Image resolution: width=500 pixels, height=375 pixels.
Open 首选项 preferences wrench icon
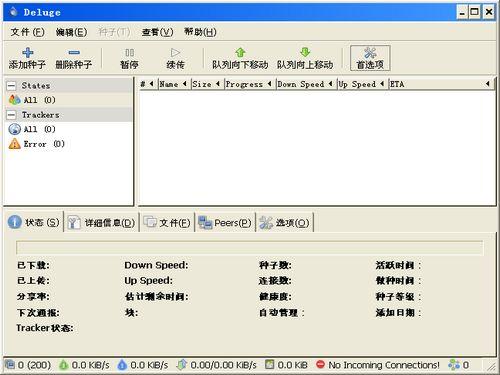pos(370,53)
